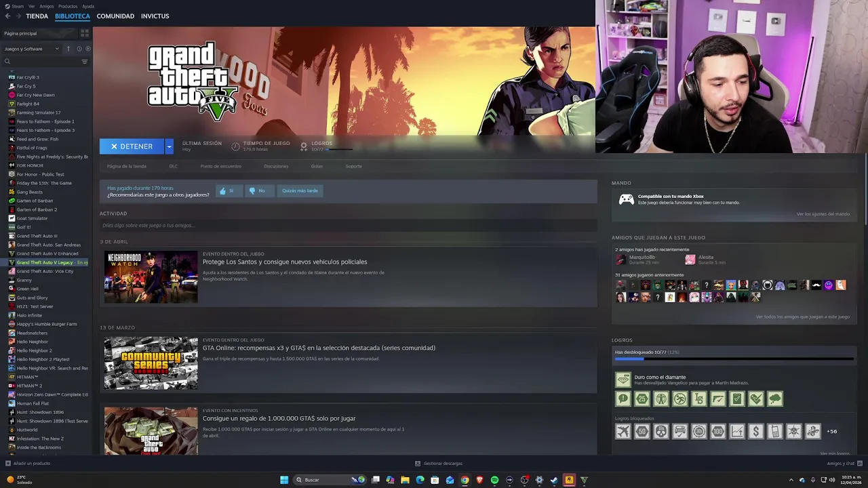The width and height of the screenshot is (868, 488).
Task: Open the INVICTUS profile tab
Action: coord(155,16)
